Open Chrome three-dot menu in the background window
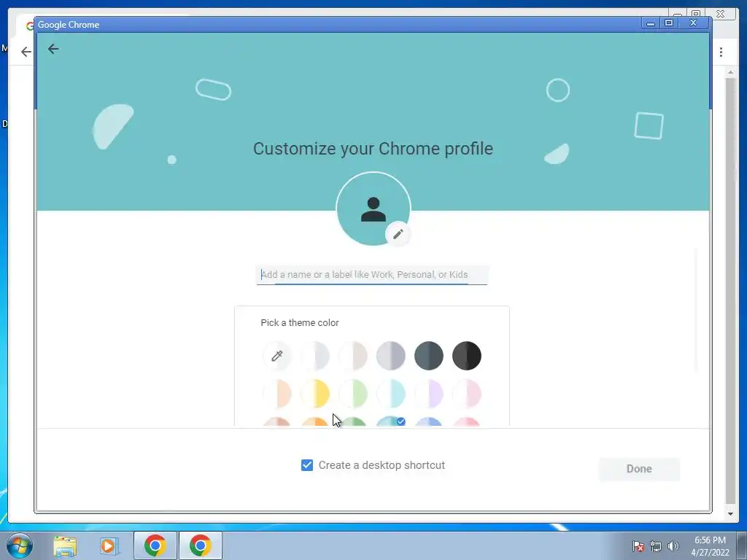Image resolution: width=747 pixels, height=560 pixels. 721,52
